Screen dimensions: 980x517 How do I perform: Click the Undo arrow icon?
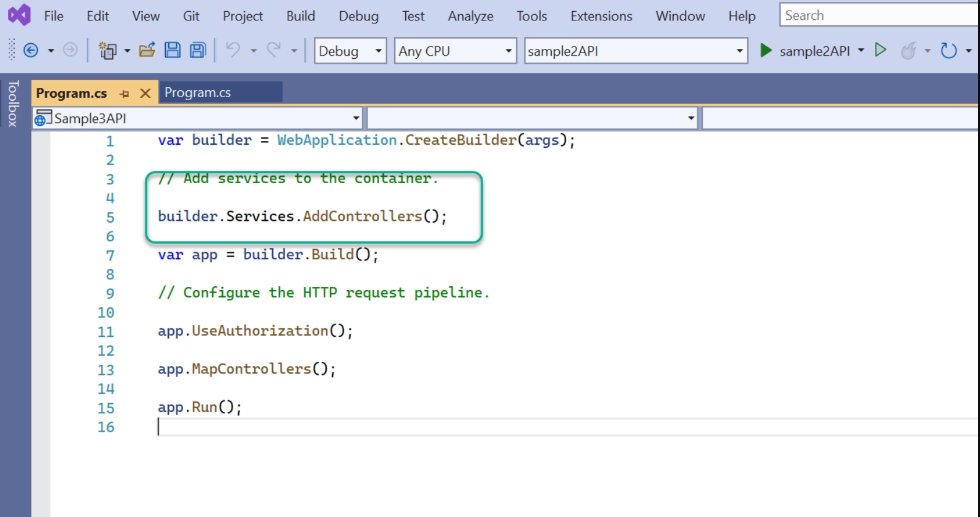233,51
